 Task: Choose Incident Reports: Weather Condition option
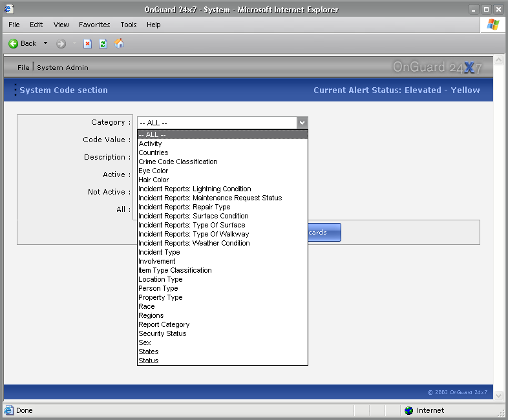click(x=194, y=243)
